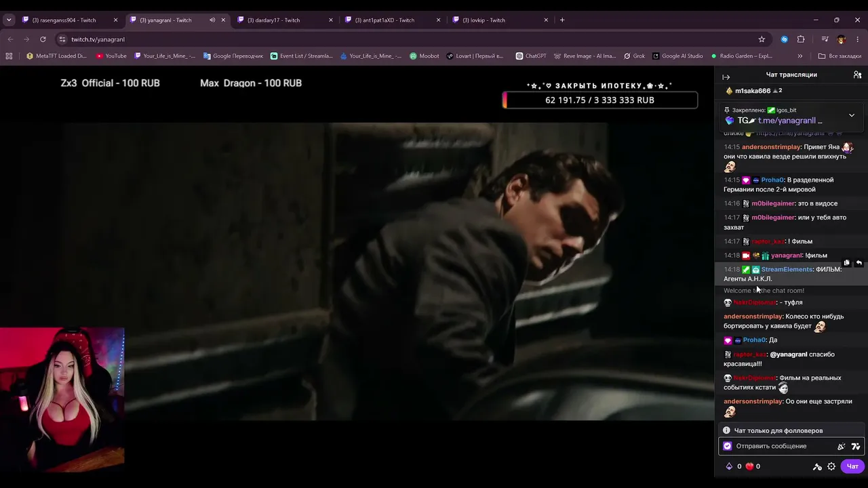This screenshot has width=868, height=488.
Task: View site information icon in address bar
Action: pyautogui.click(x=62, y=39)
